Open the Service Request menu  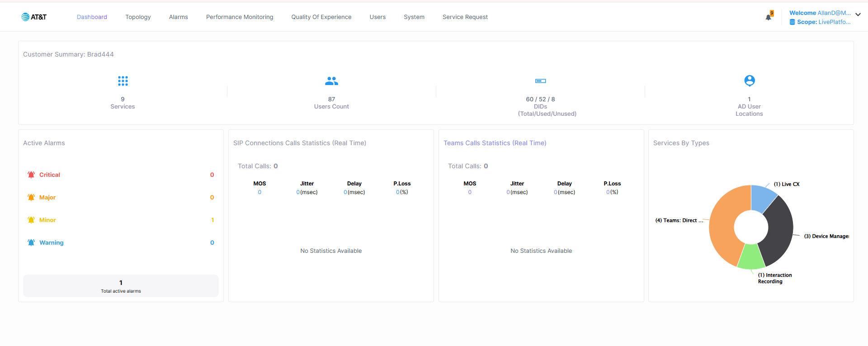click(x=465, y=17)
